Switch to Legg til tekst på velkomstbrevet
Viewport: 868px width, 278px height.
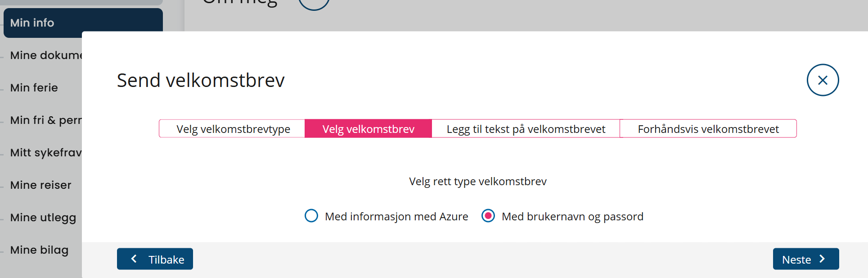pyautogui.click(x=526, y=129)
